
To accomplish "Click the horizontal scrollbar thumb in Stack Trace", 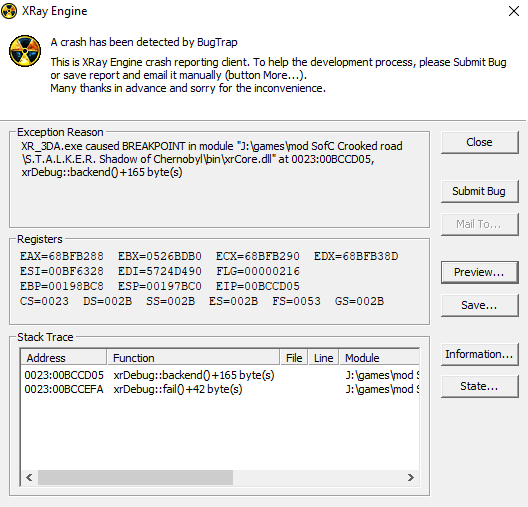I will 135,478.
